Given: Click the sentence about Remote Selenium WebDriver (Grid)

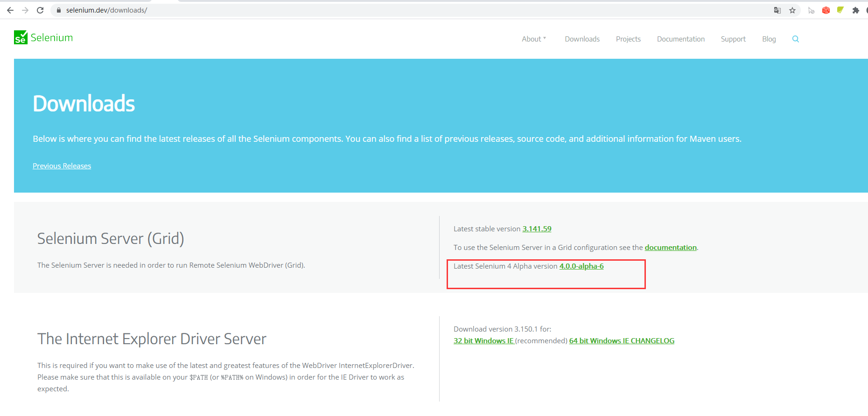Looking at the screenshot, I should (171, 265).
